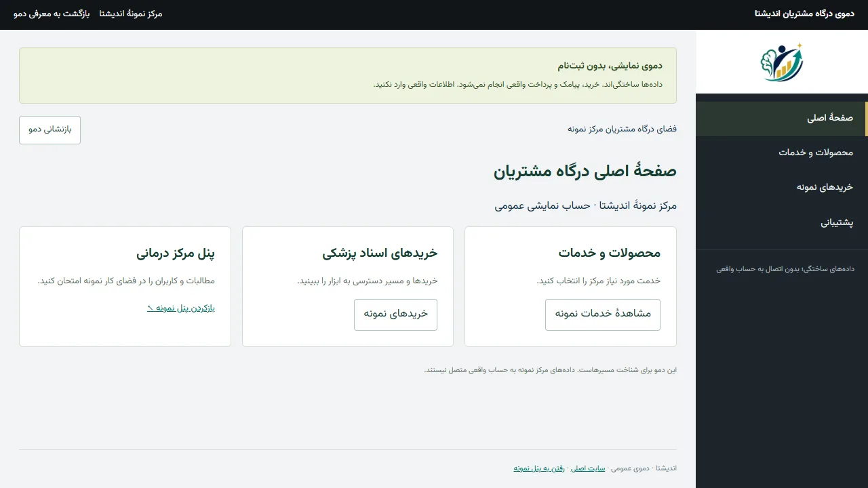Click the green دموی نمایشی notice banner
This screenshot has height=488, width=868.
348,75
